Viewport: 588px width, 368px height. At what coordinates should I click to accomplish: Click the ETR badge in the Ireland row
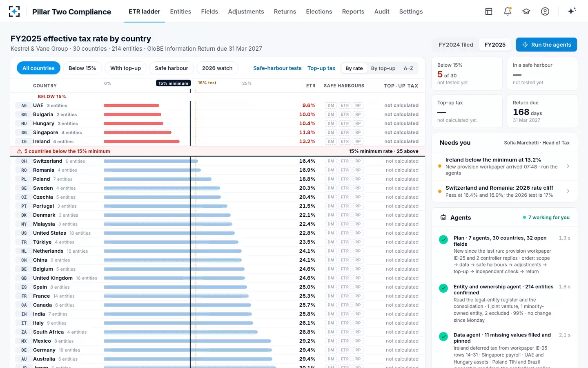coord(345,141)
